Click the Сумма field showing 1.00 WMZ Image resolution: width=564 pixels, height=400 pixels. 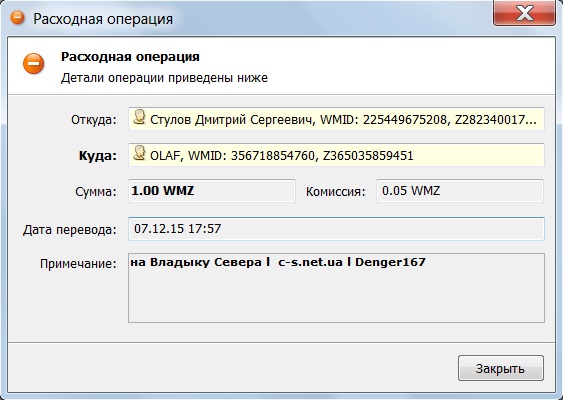pos(212,191)
